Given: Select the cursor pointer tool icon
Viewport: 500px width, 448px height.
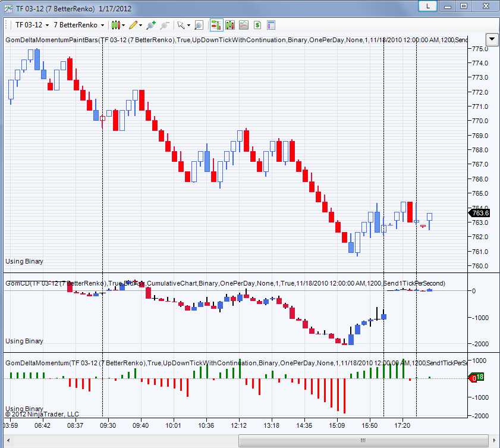Looking at the screenshot, I should [181, 25].
